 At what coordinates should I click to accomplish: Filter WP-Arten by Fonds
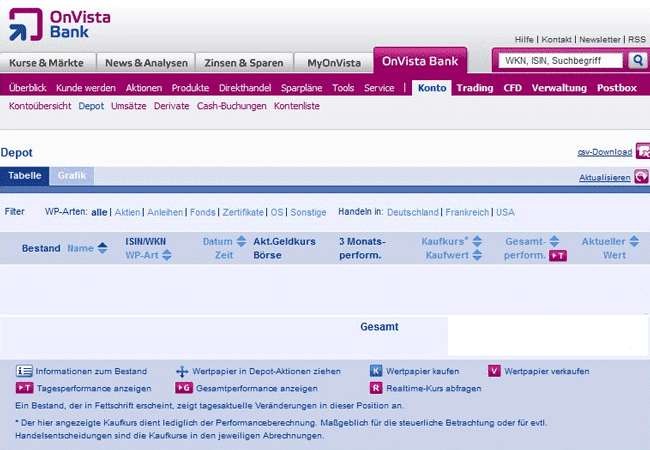click(x=203, y=212)
